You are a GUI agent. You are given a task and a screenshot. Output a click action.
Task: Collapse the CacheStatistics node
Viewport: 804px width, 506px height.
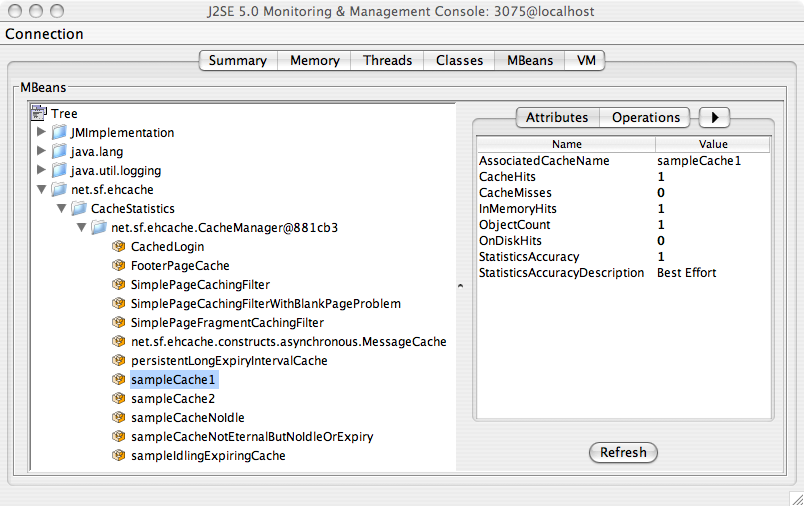click(62, 208)
